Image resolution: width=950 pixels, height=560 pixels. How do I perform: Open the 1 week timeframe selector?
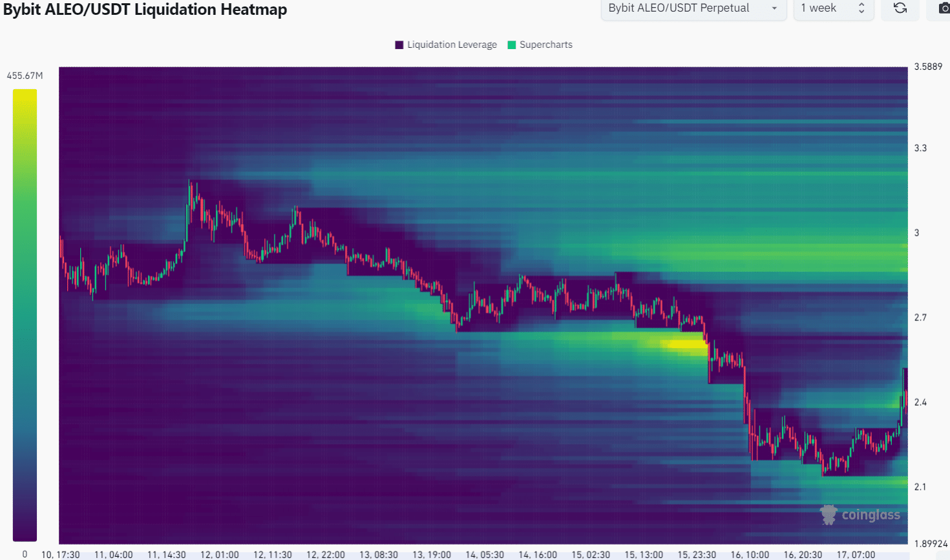pos(834,8)
